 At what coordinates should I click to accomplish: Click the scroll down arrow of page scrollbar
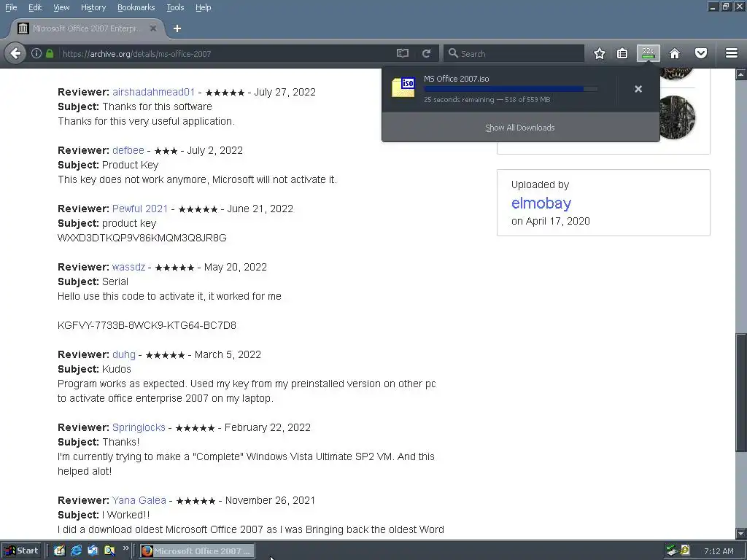pyautogui.click(x=741, y=533)
